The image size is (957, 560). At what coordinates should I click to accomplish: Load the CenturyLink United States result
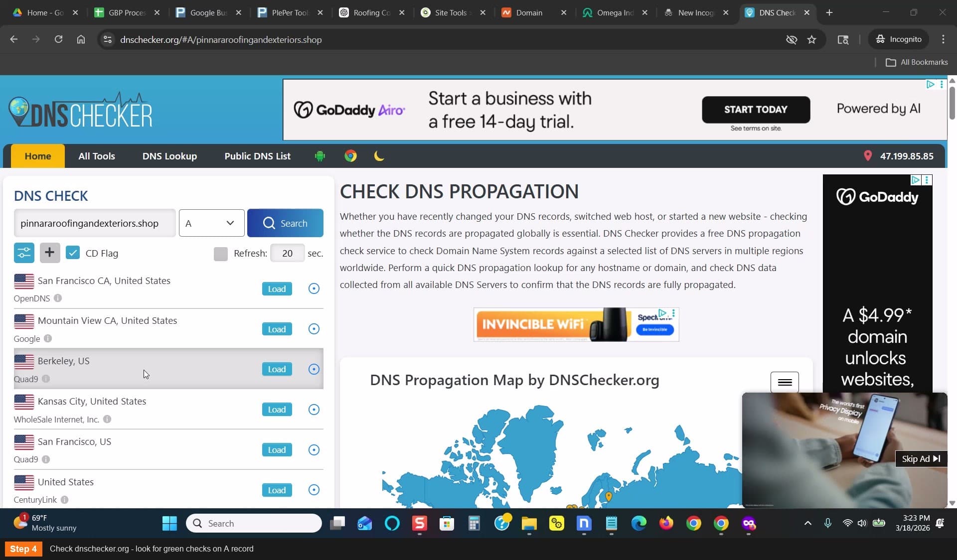(x=277, y=490)
